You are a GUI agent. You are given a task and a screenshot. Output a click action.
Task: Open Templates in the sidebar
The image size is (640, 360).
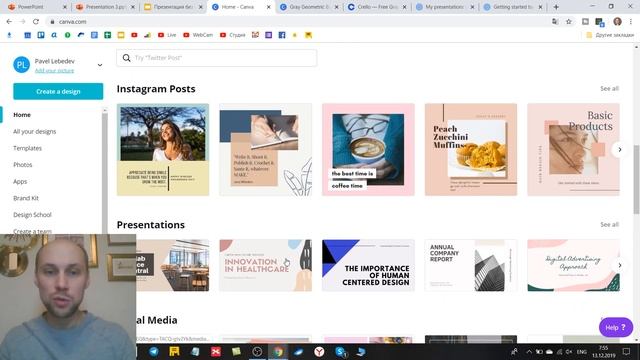[27, 148]
